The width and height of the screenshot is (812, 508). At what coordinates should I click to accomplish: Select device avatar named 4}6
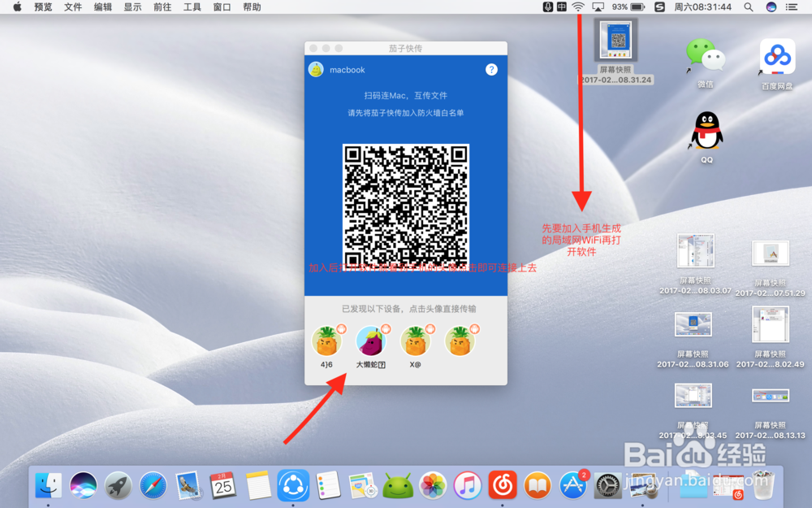[x=326, y=341]
